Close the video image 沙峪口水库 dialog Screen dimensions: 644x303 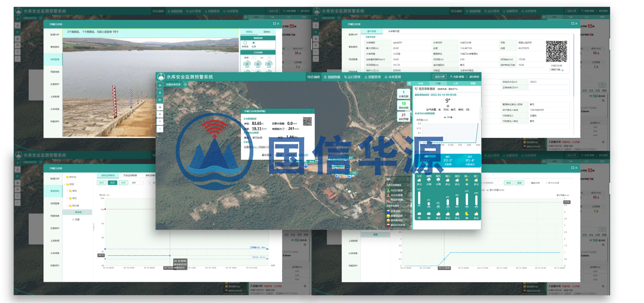point(278,24)
